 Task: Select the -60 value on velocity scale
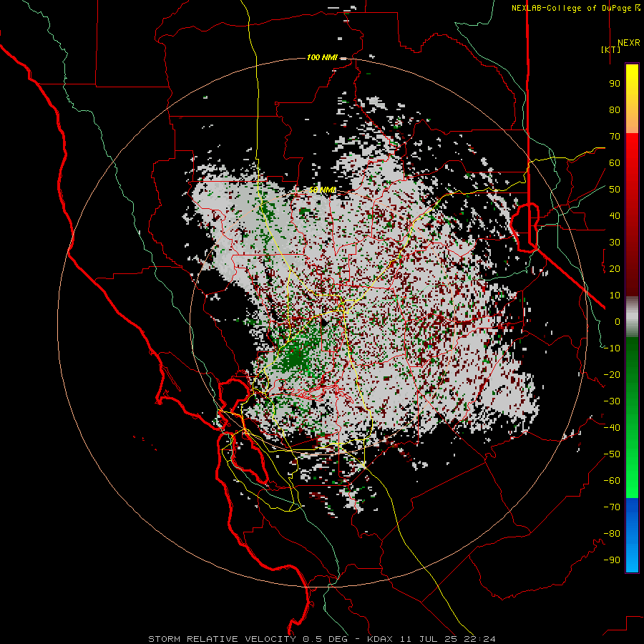coord(612,481)
